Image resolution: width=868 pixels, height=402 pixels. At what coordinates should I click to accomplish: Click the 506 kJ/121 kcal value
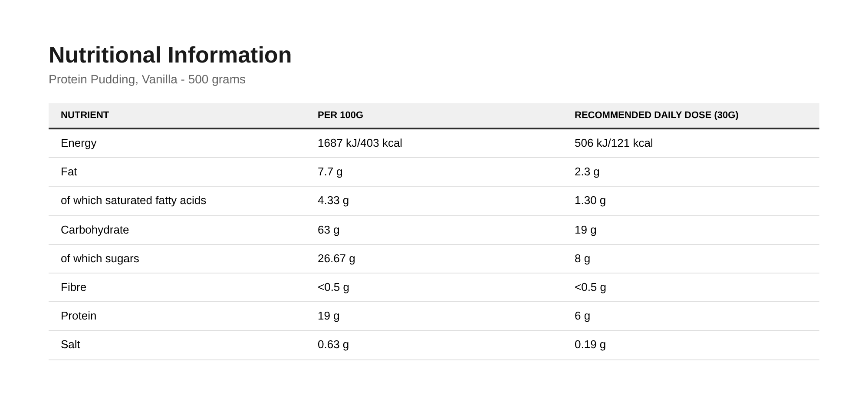click(614, 143)
